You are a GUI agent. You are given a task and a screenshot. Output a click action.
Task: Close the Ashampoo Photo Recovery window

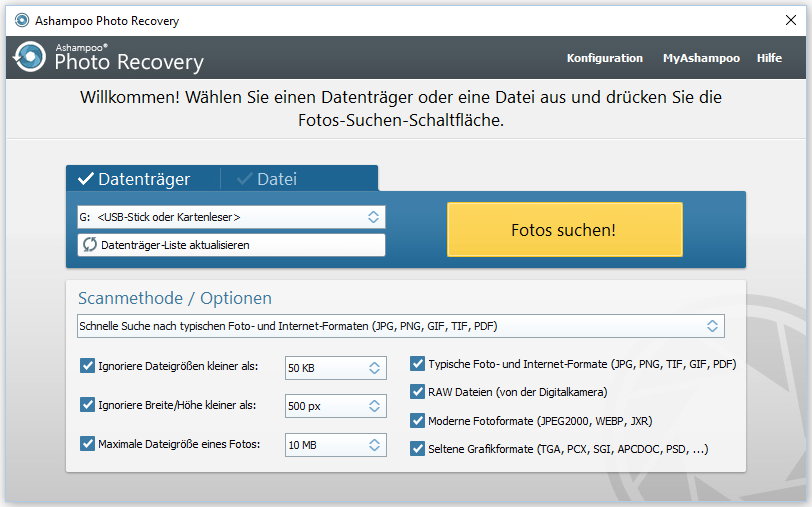[791, 20]
